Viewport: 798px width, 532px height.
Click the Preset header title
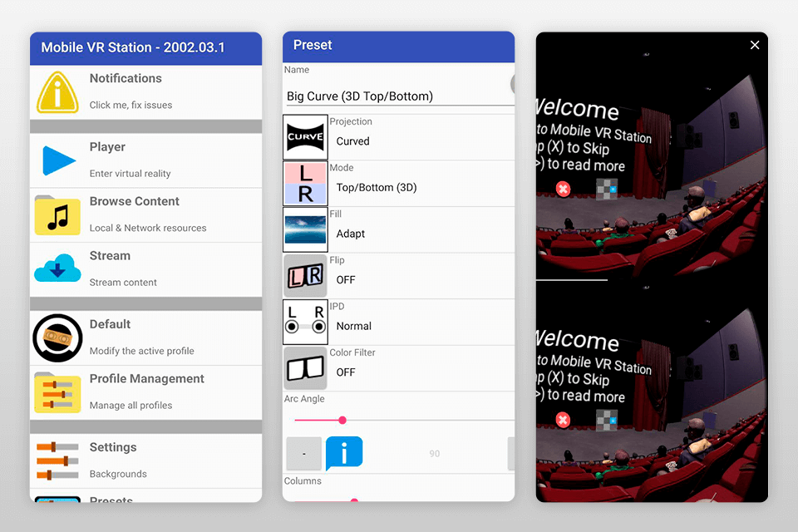tap(313, 46)
